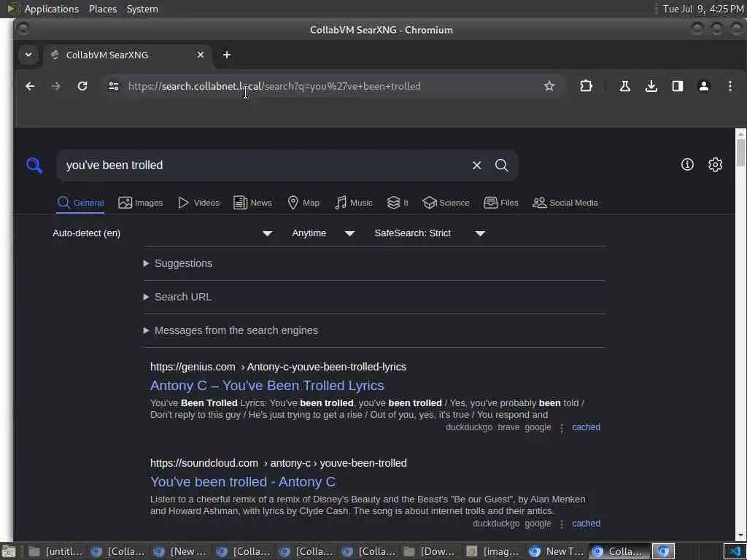747x560 pixels.
Task: Close the CollabVM SearXNG tab
Action: [201, 55]
